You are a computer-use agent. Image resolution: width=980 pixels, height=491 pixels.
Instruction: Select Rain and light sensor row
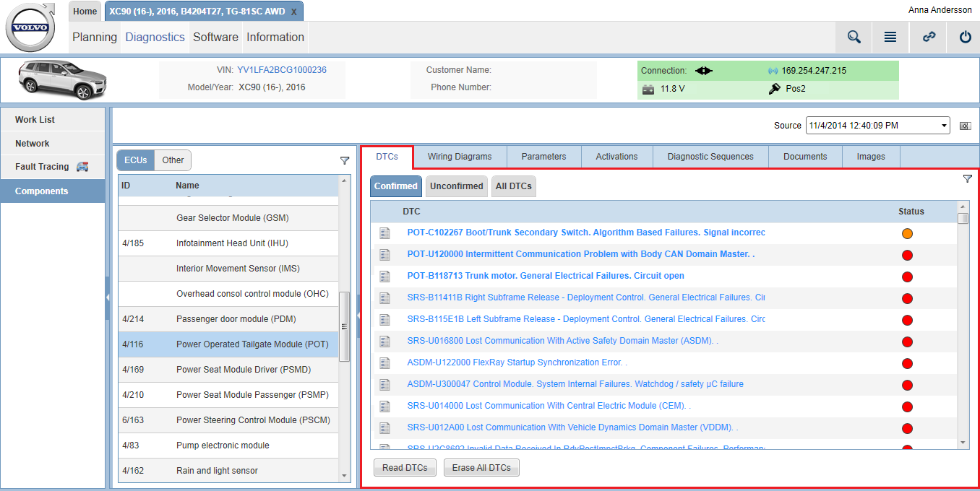click(x=228, y=471)
